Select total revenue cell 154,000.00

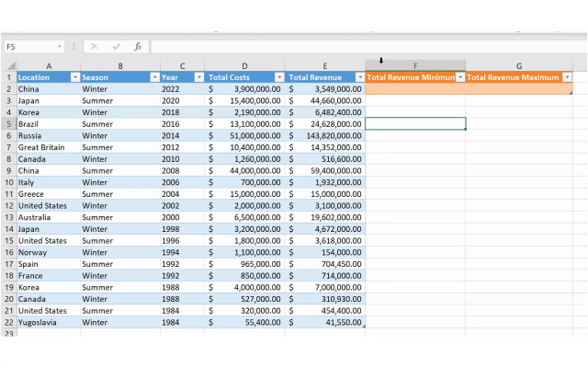coord(325,252)
